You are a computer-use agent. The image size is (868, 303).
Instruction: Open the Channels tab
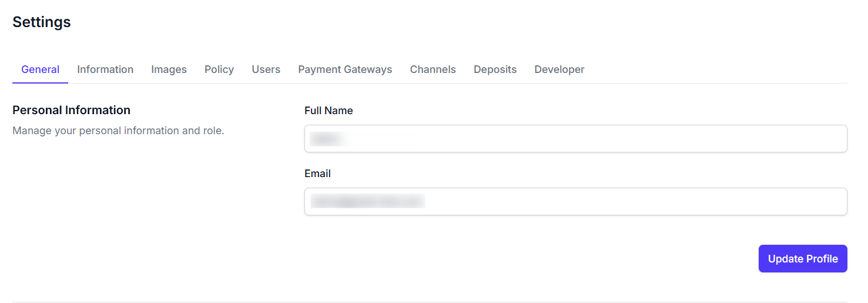[433, 69]
